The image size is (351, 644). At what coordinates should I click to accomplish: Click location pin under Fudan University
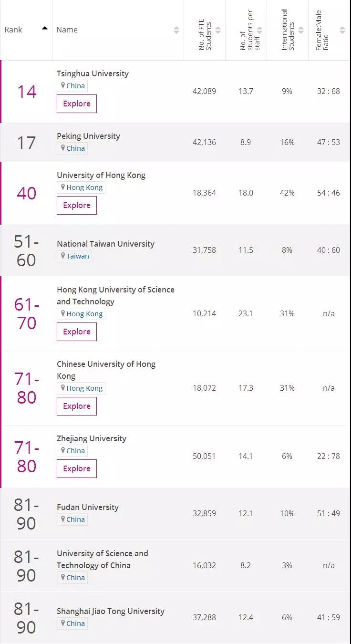click(x=62, y=519)
